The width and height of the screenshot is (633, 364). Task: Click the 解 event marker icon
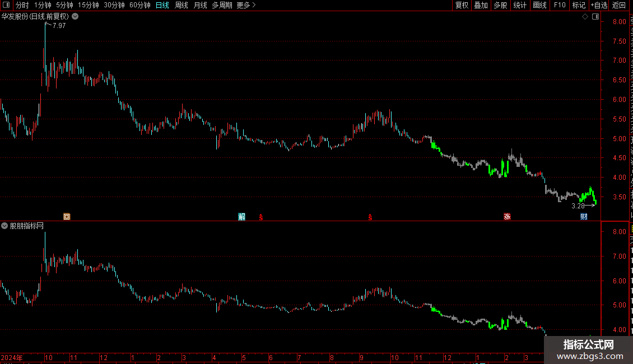coord(242,217)
